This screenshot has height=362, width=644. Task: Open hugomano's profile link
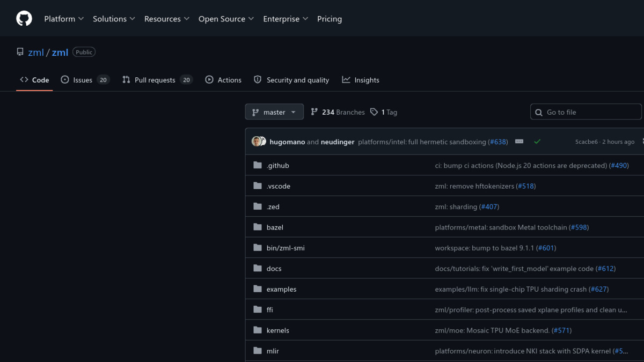pos(287,142)
